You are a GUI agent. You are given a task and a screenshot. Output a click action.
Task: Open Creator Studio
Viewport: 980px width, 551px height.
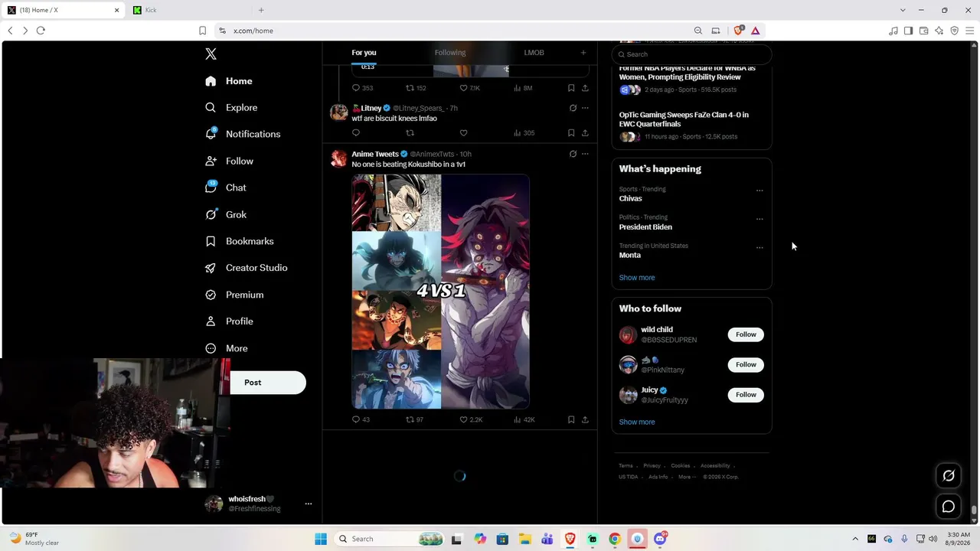tap(246, 268)
